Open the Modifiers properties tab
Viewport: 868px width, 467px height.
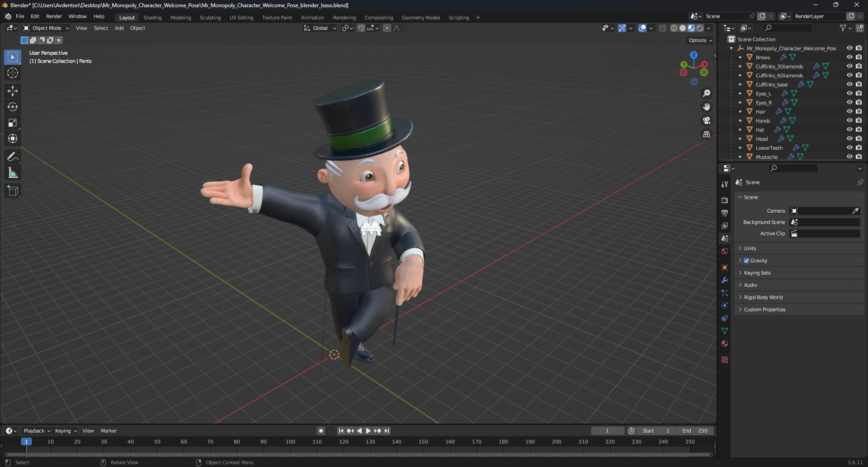(725, 280)
